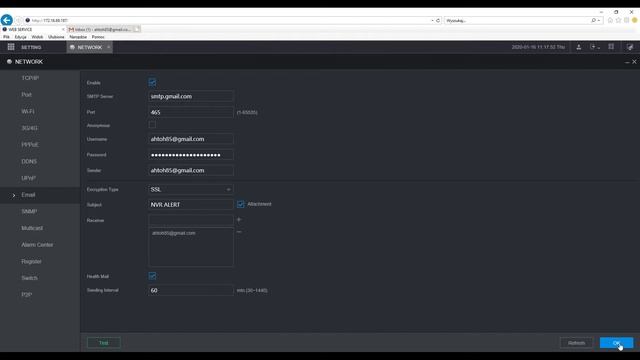Open the Edycja menu
The width and height of the screenshot is (640, 360).
coord(20,37)
